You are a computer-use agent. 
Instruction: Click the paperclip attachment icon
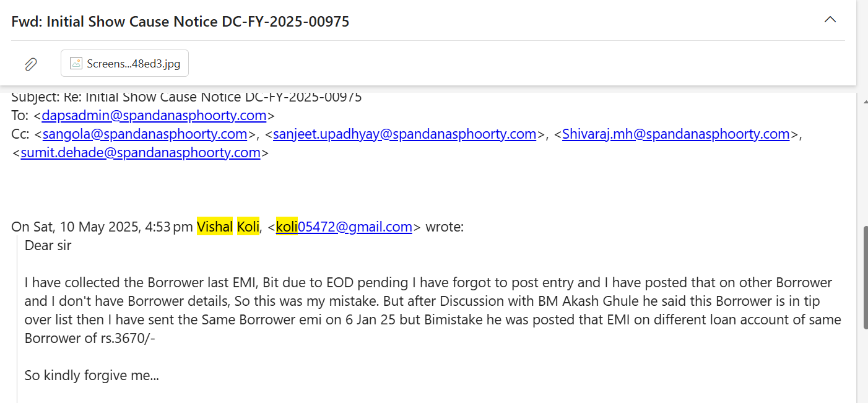click(30, 64)
